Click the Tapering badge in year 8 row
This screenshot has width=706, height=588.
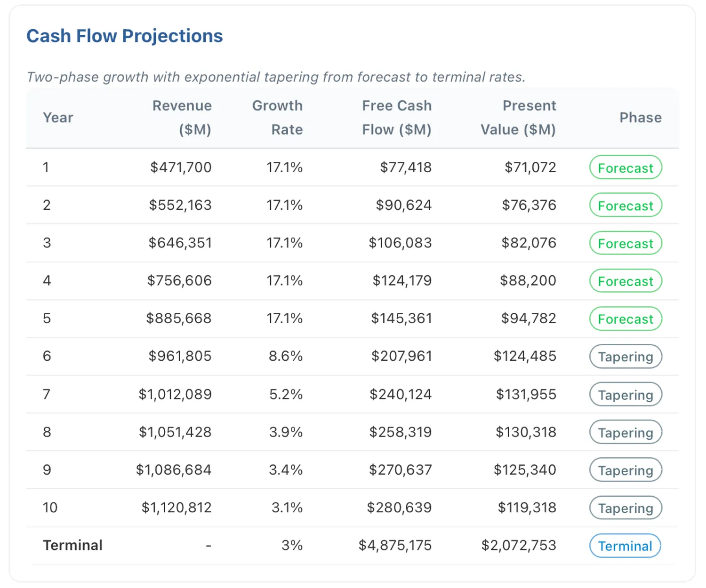(x=626, y=432)
